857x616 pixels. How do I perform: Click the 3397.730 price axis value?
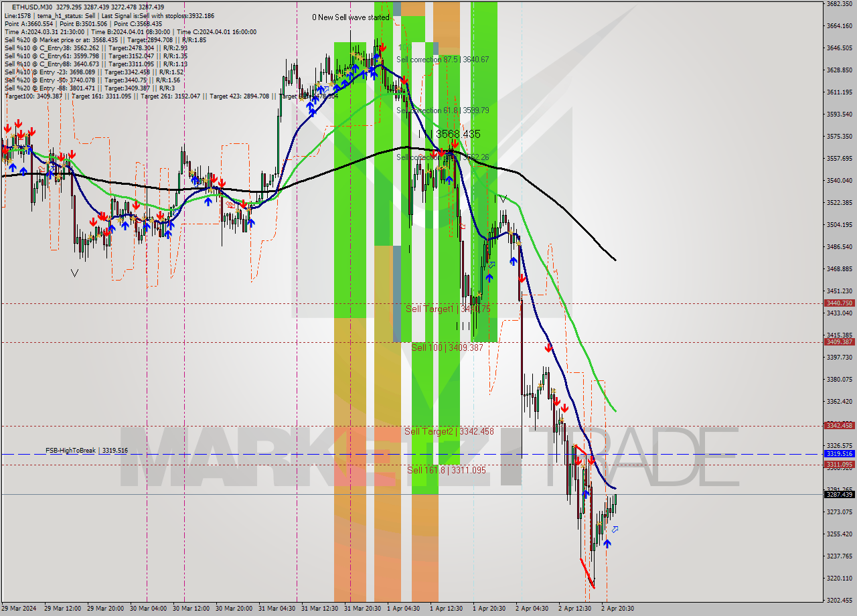pyautogui.click(x=840, y=358)
